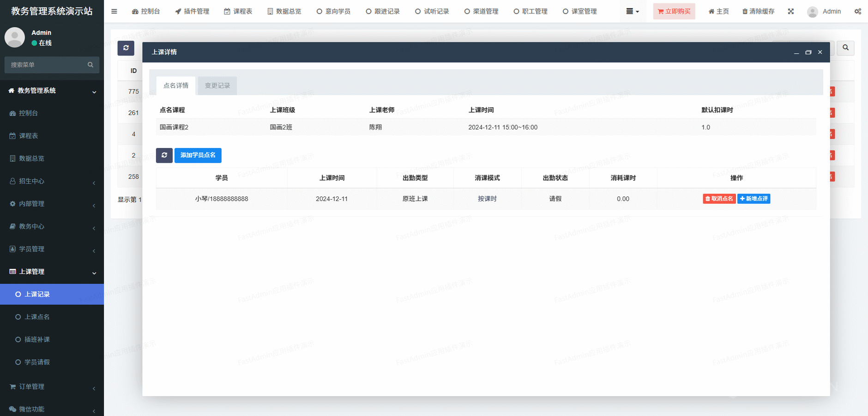Click the refresh icon left of the dialog
Screen dimensions: 868x416
click(x=126, y=48)
